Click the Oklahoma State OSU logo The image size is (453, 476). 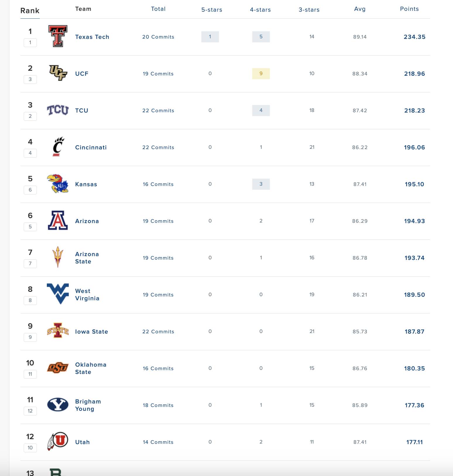coord(58,368)
